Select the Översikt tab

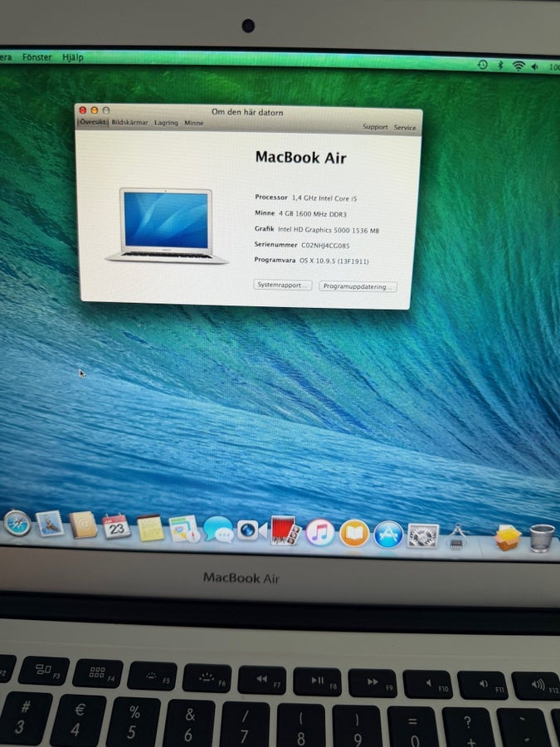coord(93,122)
